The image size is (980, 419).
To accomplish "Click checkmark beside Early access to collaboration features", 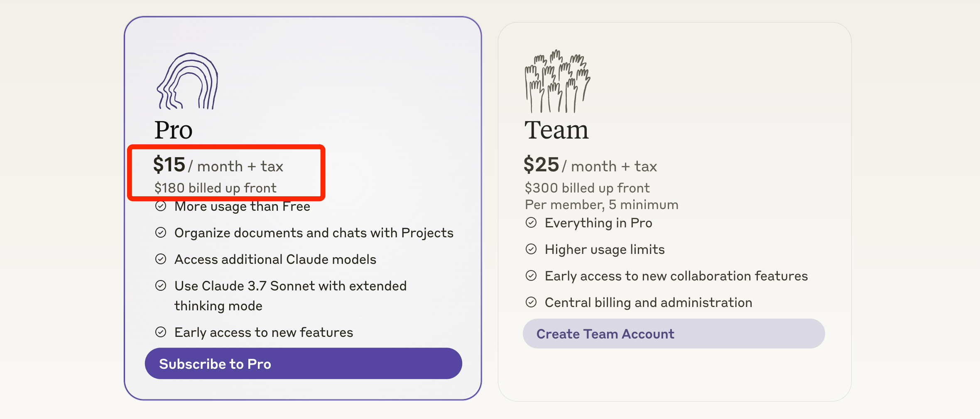I will point(531,276).
